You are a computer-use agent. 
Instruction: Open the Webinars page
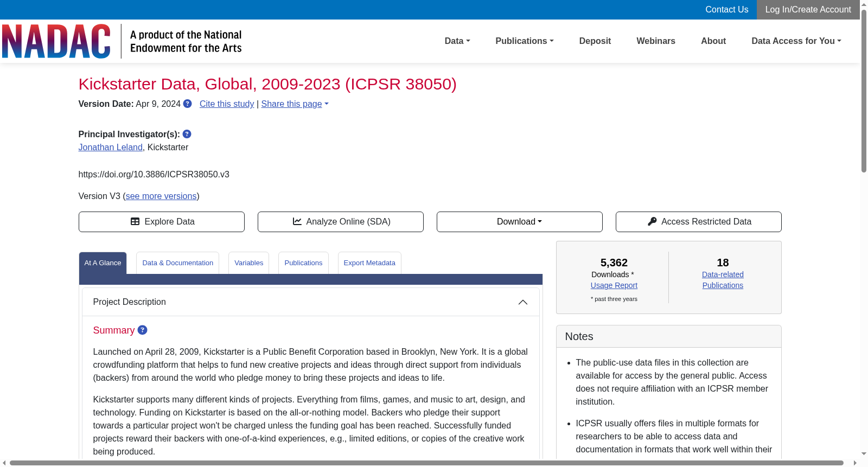point(656,41)
